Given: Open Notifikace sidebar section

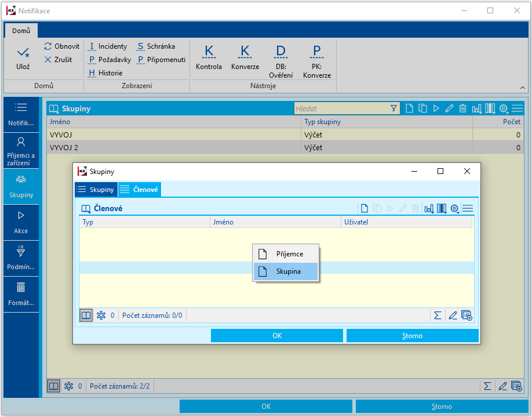Looking at the screenshot, I should [21, 115].
